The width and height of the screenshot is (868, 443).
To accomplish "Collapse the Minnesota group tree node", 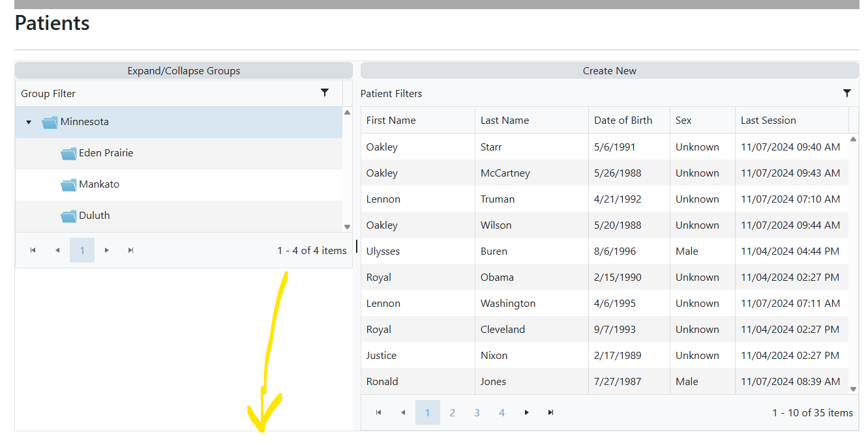I will pyautogui.click(x=29, y=122).
